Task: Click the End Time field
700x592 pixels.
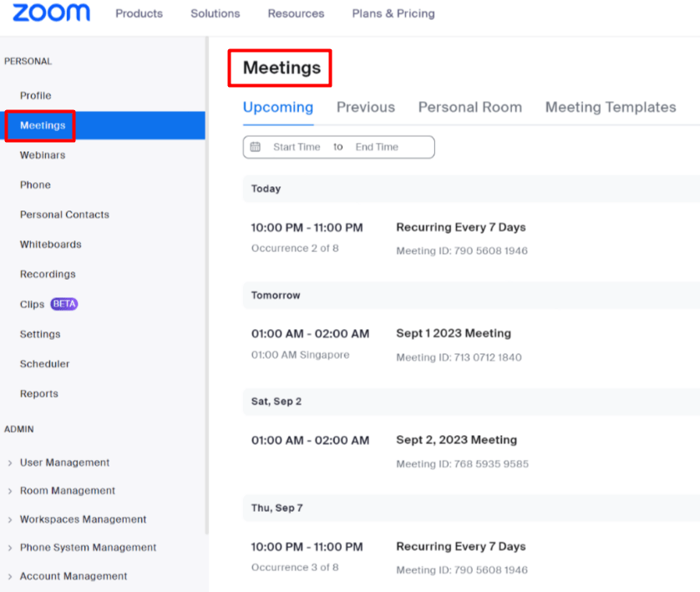Action: tap(377, 147)
